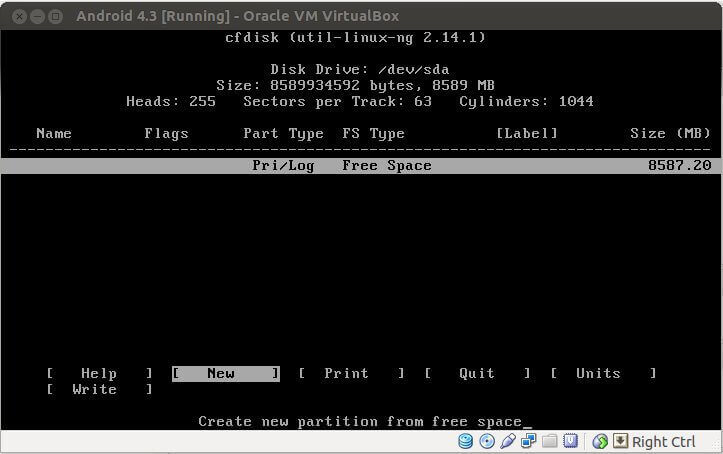Click the Sectors per Track: 63 text
Viewport: 723px width, 454px height.
tap(338, 101)
